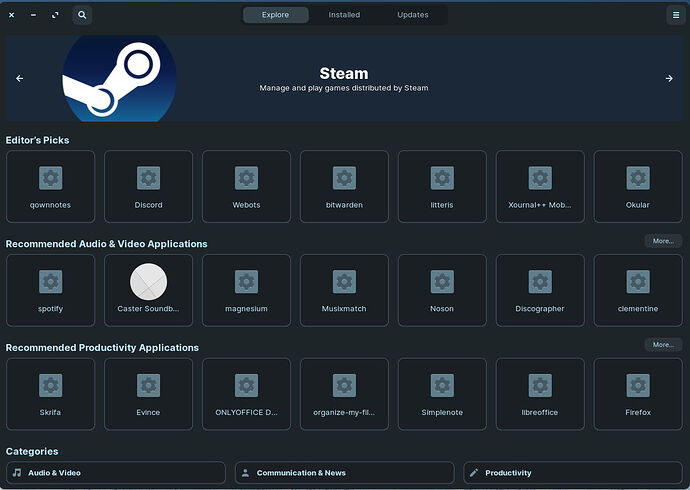The image size is (690, 490).
Task: Maximize the software center window
Action: [x=55, y=15]
